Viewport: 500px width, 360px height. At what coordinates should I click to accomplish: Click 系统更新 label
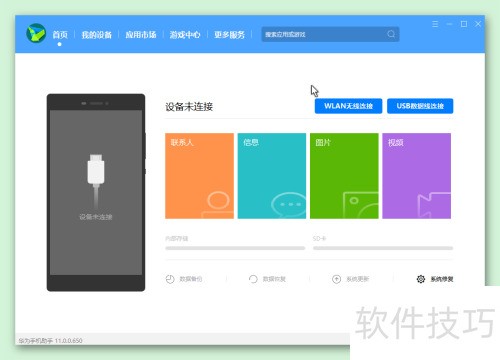point(357,279)
